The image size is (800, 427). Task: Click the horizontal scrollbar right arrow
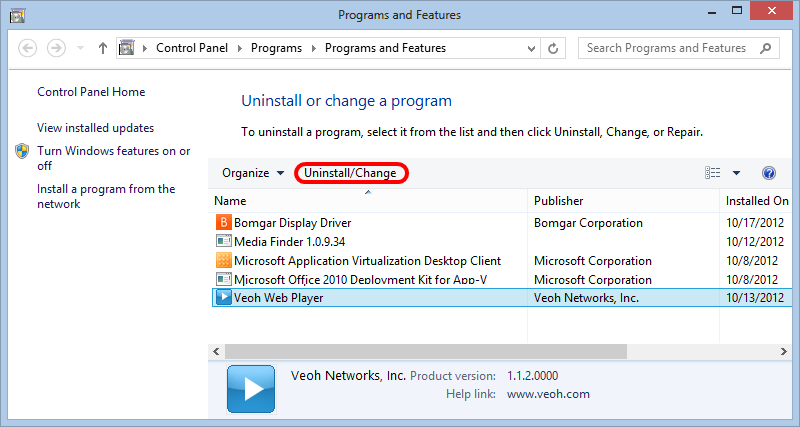pyautogui.click(x=784, y=351)
